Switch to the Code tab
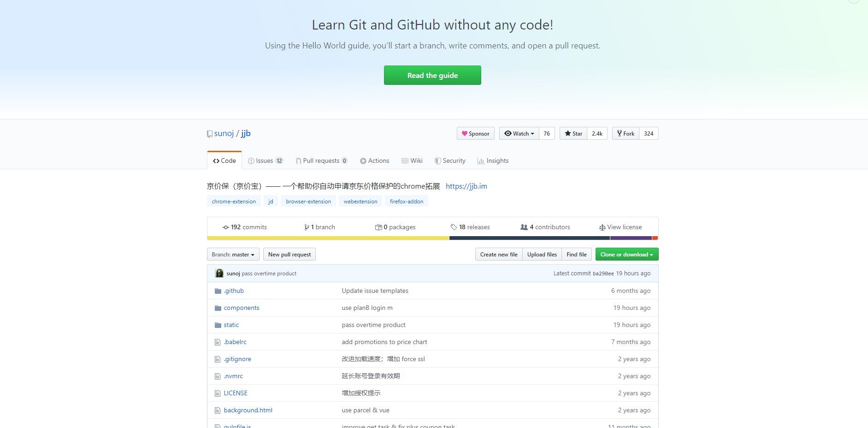Image resolution: width=868 pixels, height=428 pixels. [x=224, y=160]
